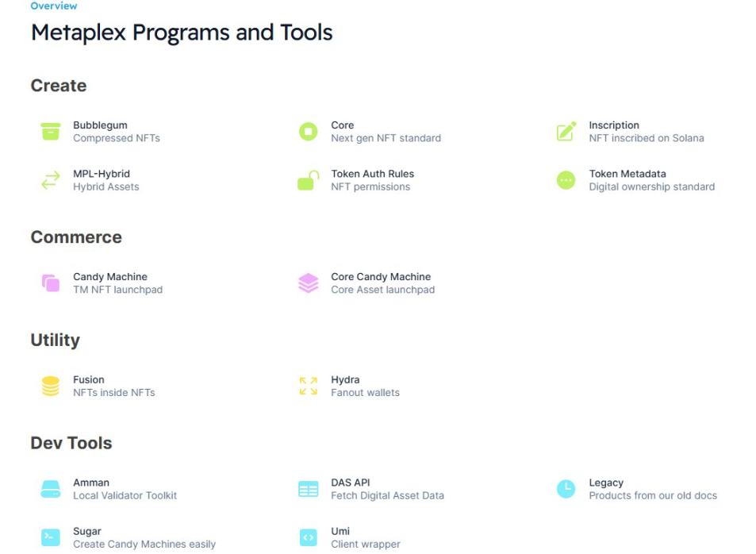This screenshot has width=756, height=554.
Task: Click the Token Metadata ellipsis icon
Action: click(x=566, y=180)
